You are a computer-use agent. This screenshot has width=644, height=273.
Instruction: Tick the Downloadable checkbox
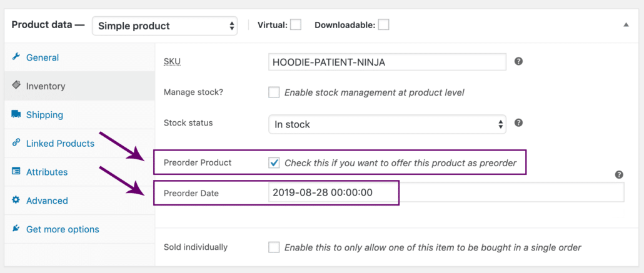click(384, 25)
